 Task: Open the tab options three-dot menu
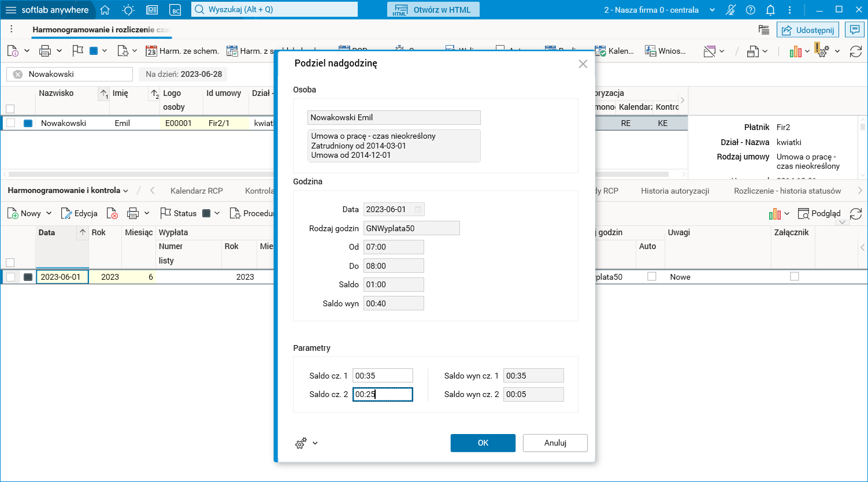pyautogui.click(x=12, y=29)
